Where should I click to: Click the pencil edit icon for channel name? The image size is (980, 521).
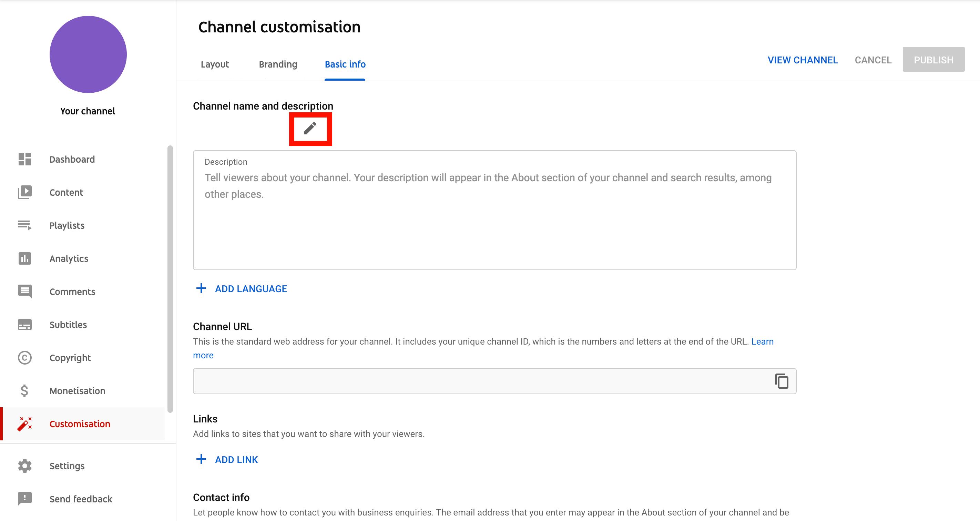pos(310,127)
